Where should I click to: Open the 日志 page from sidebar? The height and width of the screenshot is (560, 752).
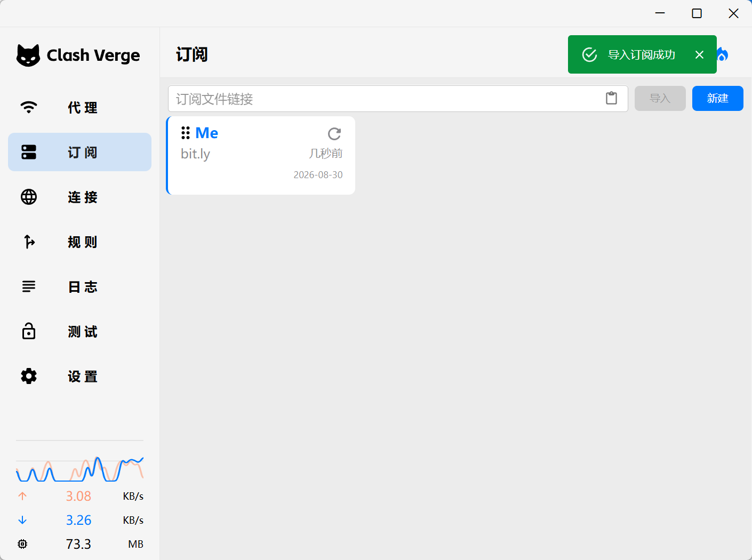(79, 286)
